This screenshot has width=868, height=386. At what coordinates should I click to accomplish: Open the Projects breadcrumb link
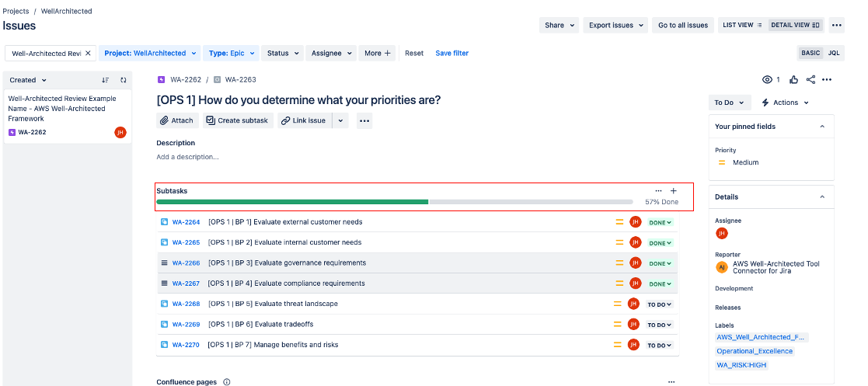[x=16, y=11]
